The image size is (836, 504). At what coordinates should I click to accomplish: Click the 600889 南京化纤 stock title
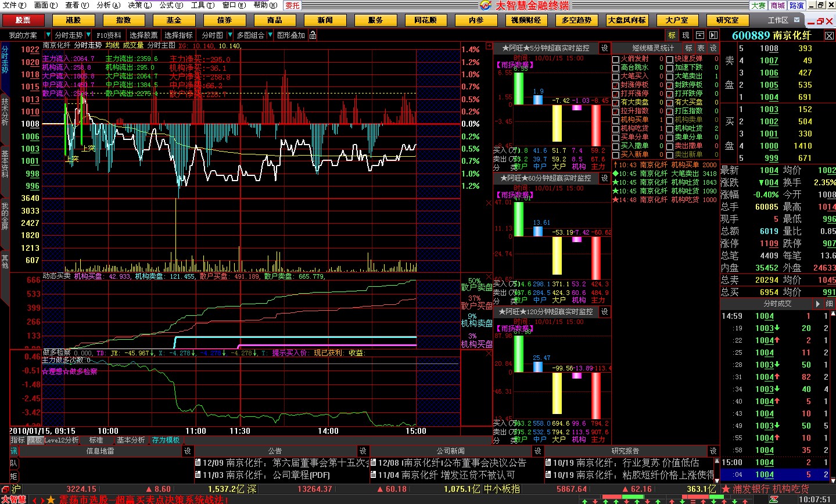click(x=772, y=35)
